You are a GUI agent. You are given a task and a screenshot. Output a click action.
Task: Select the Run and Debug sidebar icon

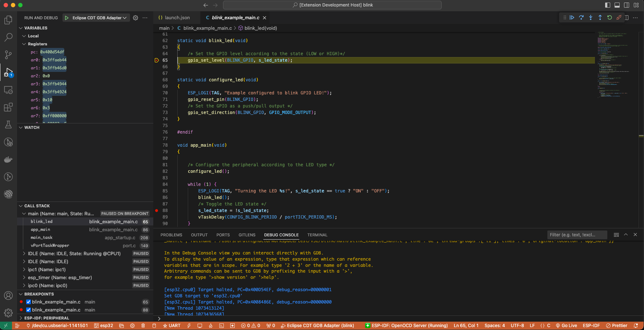(8, 72)
